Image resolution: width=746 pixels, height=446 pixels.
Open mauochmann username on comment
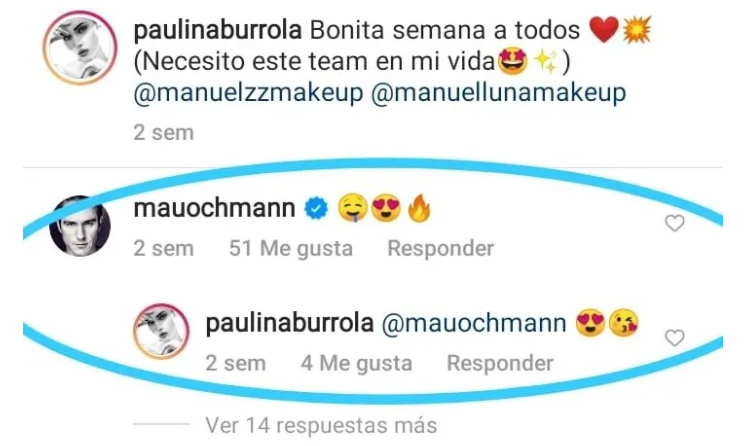pos(214,208)
